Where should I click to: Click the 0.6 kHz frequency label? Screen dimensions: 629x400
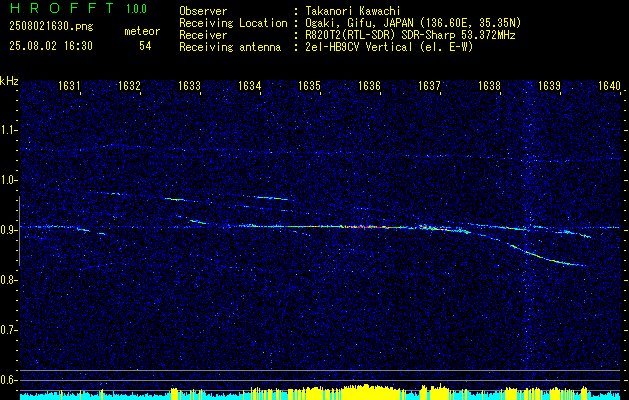[x=8, y=380]
